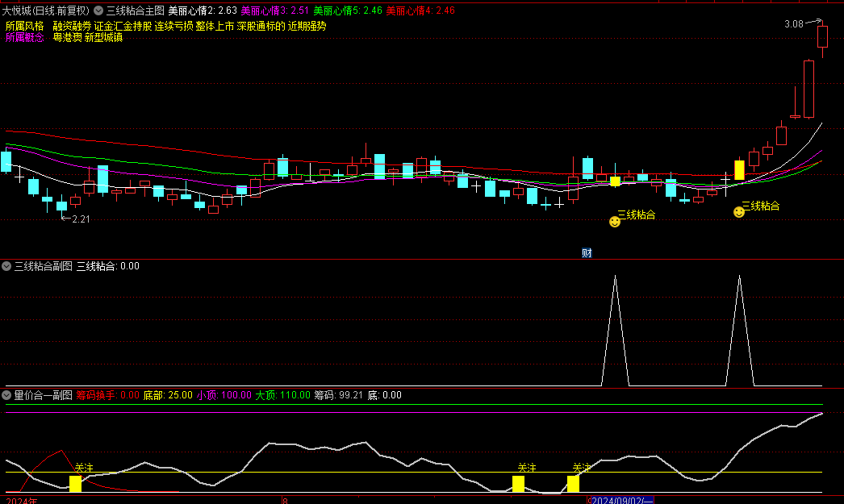Select the first yellow 关注 signal bar
This screenshot has height=504, width=844.
coord(75,484)
